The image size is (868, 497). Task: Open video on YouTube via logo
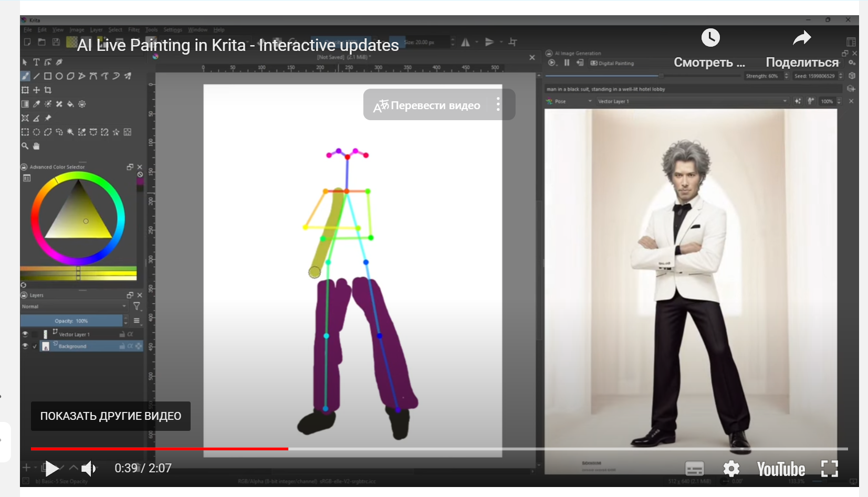tap(781, 469)
